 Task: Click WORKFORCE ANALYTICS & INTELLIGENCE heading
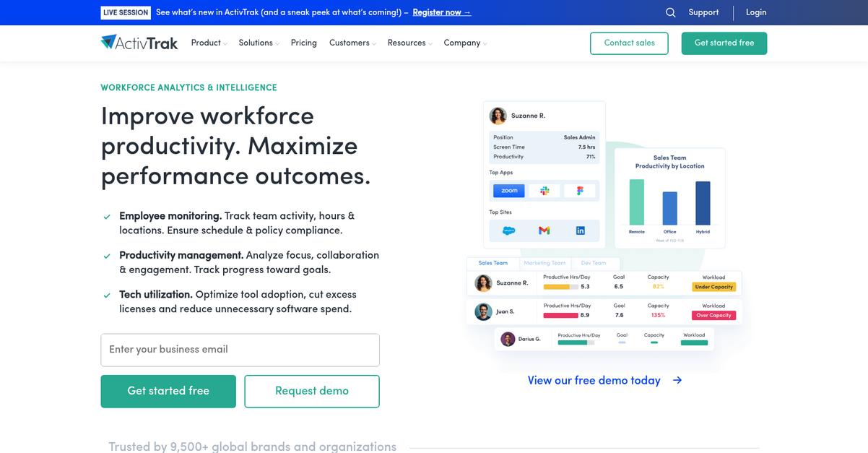click(189, 87)
